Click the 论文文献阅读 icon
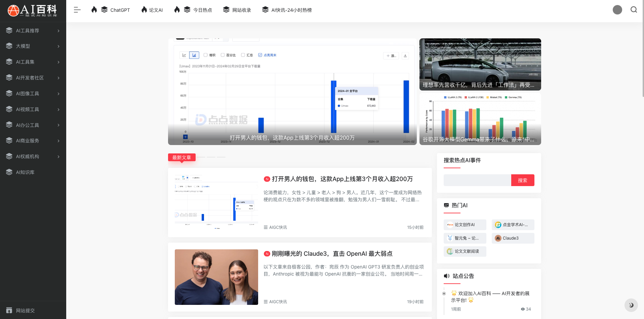This screenshot has height=319, width=644. click(450, 251)
